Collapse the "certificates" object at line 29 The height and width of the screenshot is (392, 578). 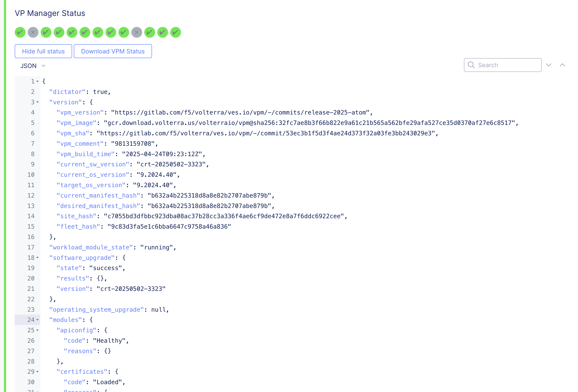pyautogui.click(x=37, y=372)
